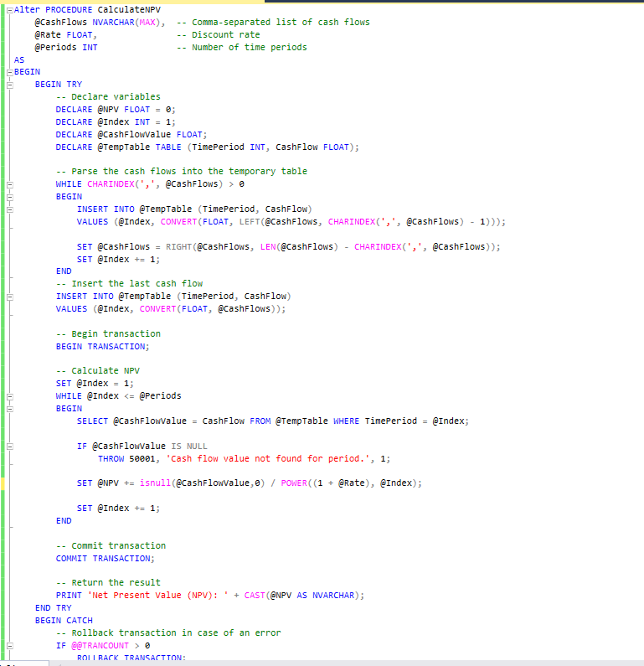Click the 'Commit transaction' comment
The image size is (644, 666).
pos(111,546)
